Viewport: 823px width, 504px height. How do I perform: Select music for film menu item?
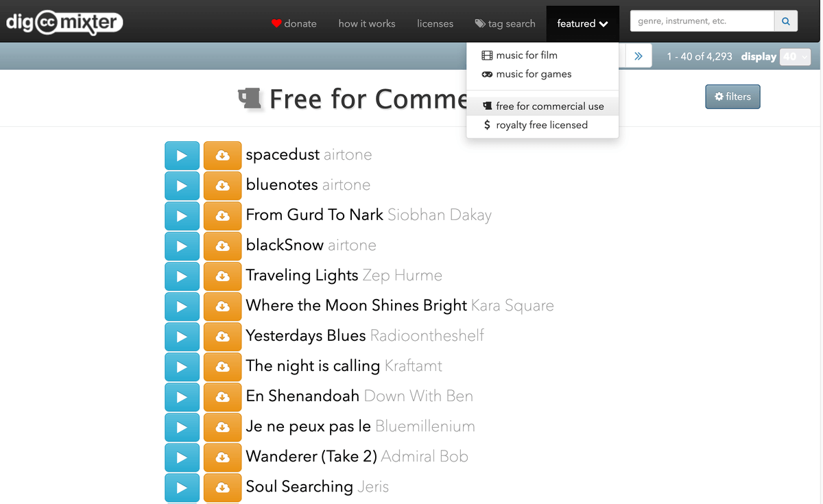(526, 55)
